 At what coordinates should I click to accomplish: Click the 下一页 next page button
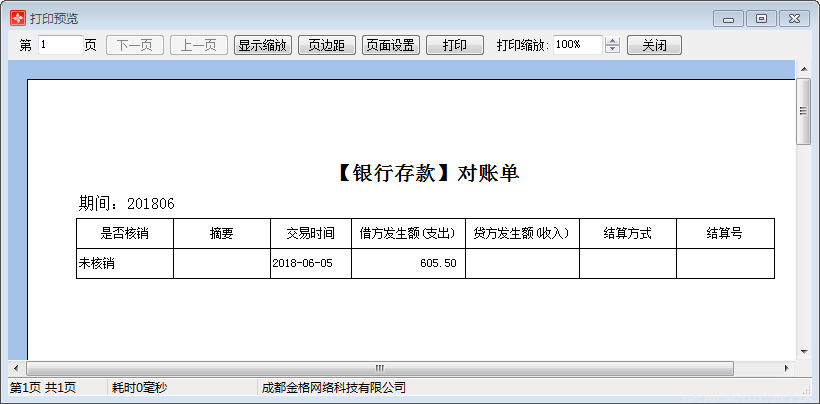134,45
